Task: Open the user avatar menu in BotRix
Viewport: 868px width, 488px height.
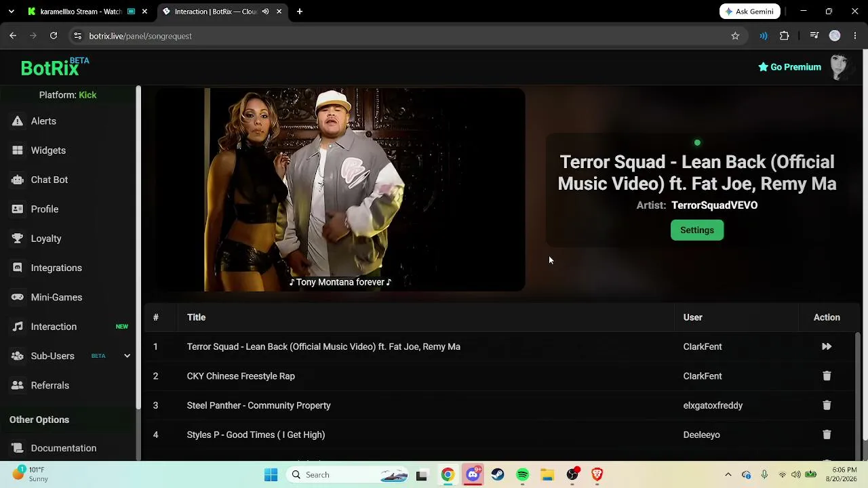Action: click(840, 67)
